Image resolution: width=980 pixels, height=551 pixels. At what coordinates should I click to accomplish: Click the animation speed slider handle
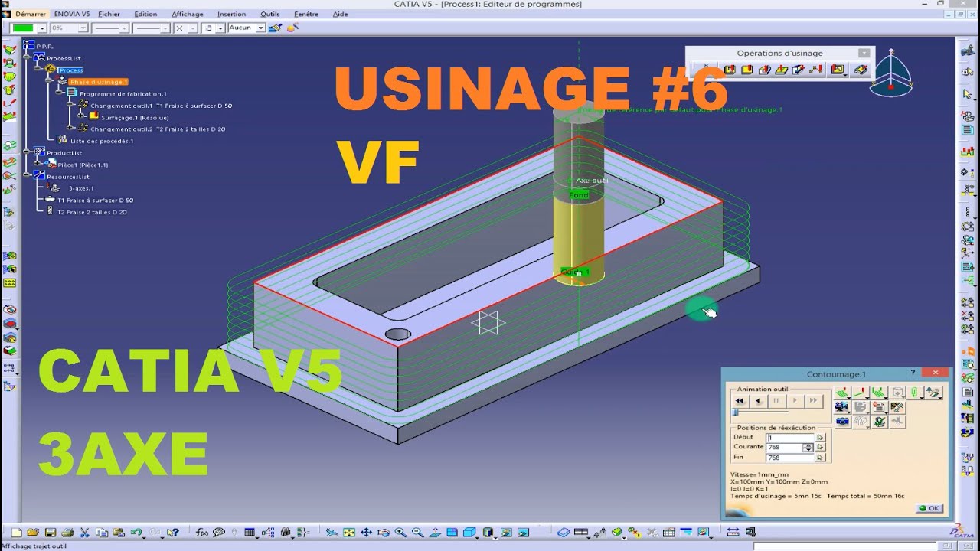734,412
